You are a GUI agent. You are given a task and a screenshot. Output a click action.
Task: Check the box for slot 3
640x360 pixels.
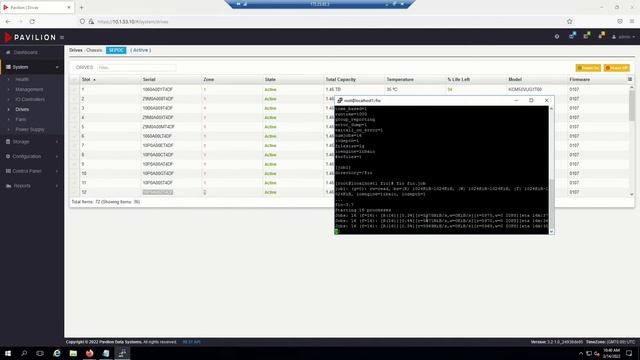74,108
